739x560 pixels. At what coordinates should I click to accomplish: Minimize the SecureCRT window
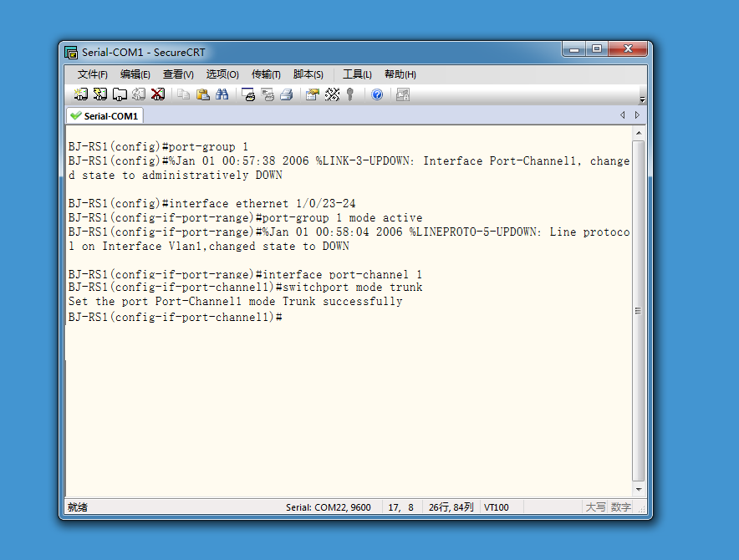click(574, 49)
